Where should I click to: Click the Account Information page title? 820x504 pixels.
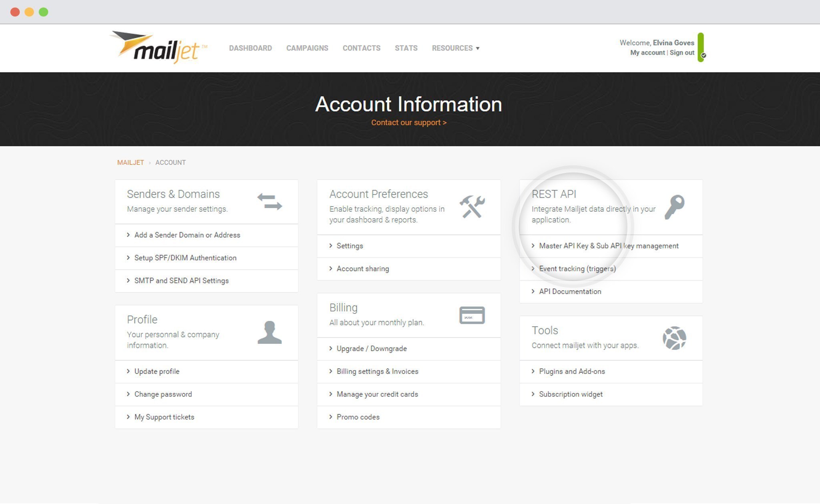409,104
